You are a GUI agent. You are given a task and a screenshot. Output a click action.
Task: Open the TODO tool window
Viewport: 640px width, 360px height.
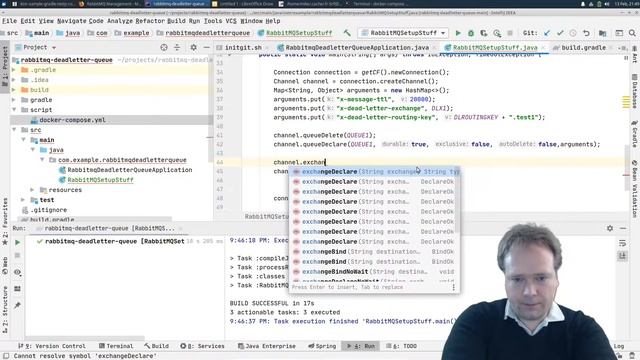(402, 346)
